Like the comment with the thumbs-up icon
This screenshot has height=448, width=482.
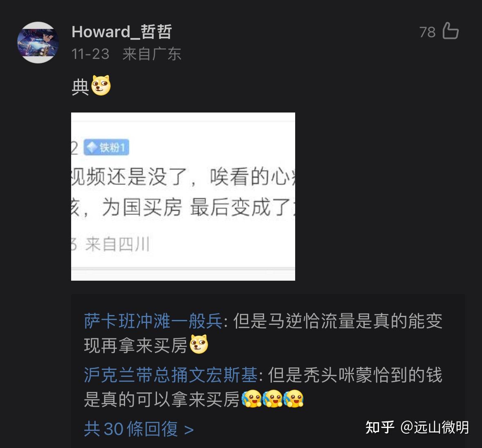point(451,31)
